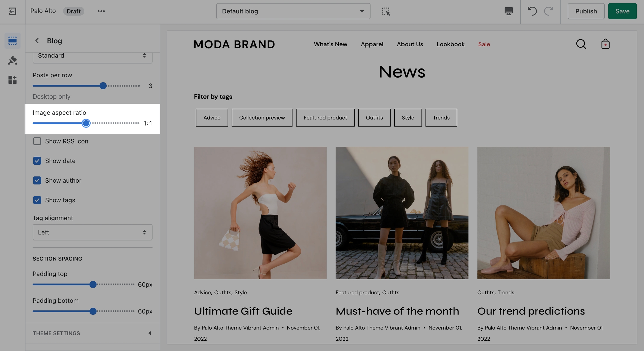The image size is (644, 351).
Task: Filter posts by the Trends tag
Action: [x=441, y=118]
